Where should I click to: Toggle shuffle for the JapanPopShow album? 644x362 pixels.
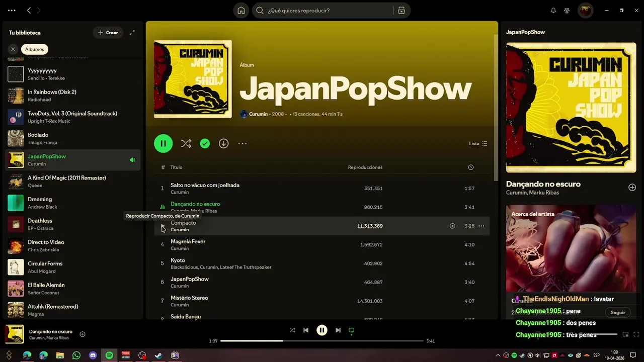click(x=186, y=143)
